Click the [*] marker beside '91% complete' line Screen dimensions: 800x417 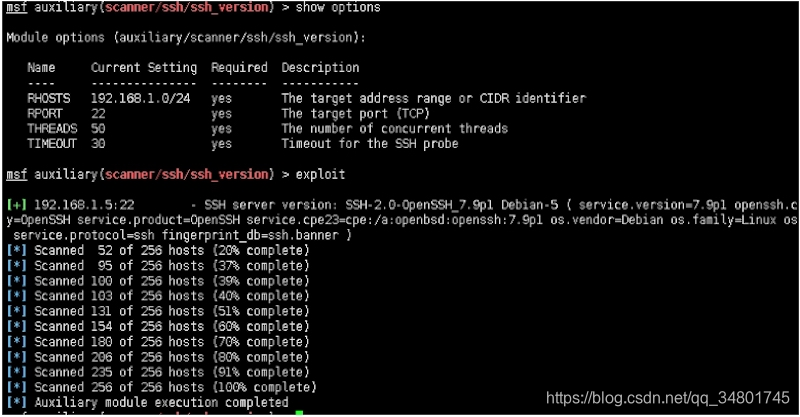pos(16,372)
